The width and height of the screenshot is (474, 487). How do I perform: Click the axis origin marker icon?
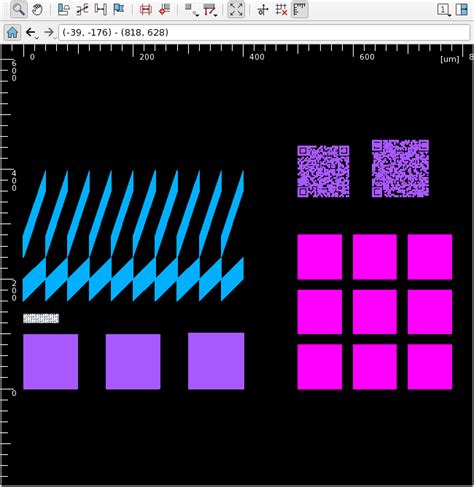[x=263, y=10]
